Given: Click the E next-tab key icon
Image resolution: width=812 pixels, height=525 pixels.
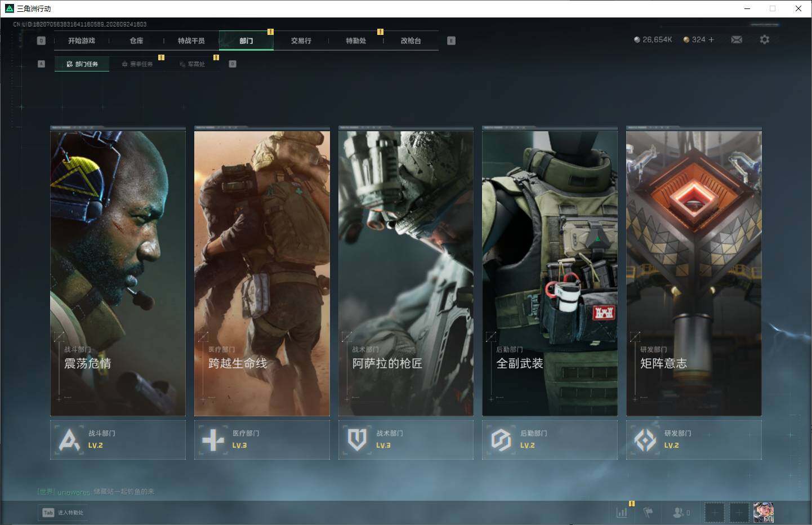Looking at the screenshot, I should pyautogui.click(x=451, y=41).
